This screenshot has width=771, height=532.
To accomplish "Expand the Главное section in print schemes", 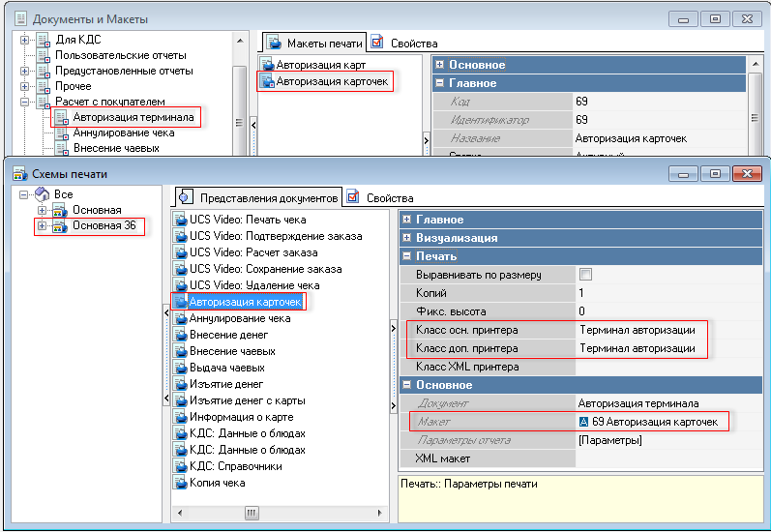I will click(407, 220).
